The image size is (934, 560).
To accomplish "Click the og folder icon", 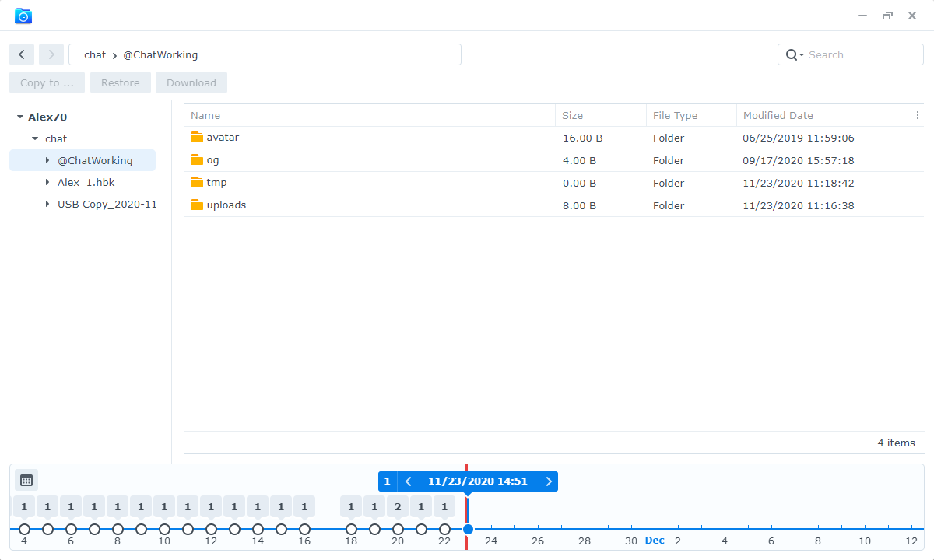I will coord(195,160).
